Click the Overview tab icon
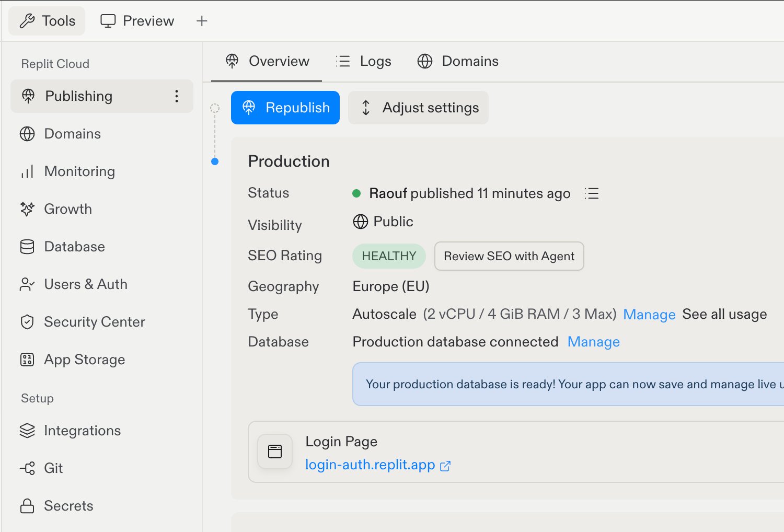 click(x=232, y=61)
